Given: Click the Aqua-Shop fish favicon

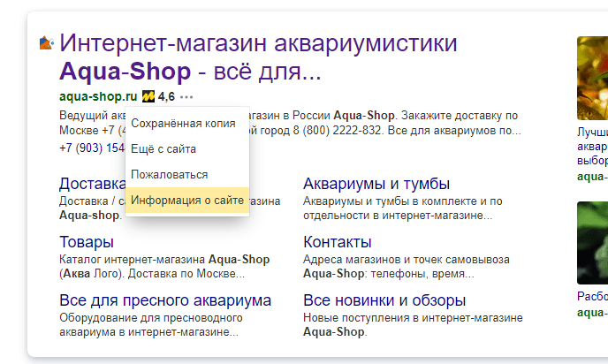Looking at the screenshot, I should 46,43.
